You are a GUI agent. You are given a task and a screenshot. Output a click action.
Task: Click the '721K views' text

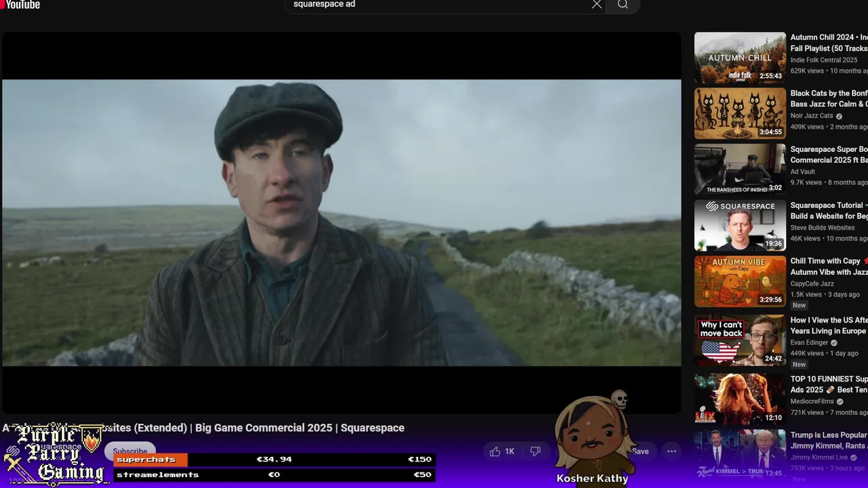[x=806, y=412]
